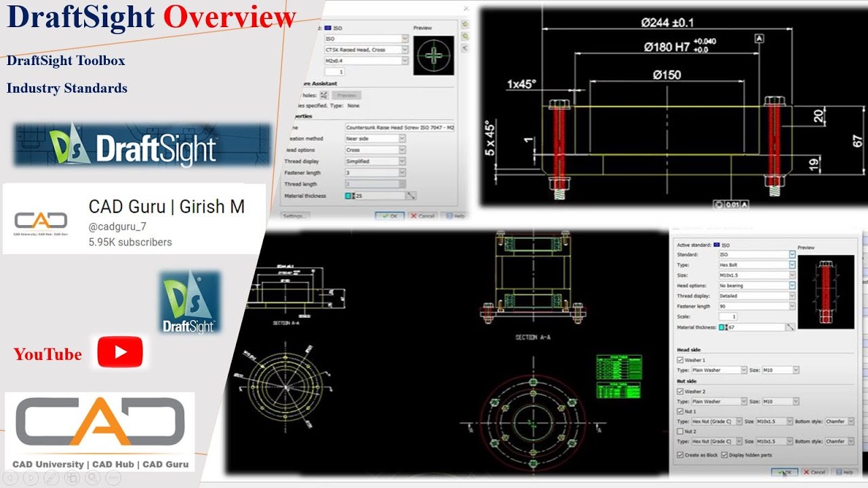Click Cancel in the Hex Bolt dialog
The height and width of the screenshot is (488, 868).
[x=814, y=472]
